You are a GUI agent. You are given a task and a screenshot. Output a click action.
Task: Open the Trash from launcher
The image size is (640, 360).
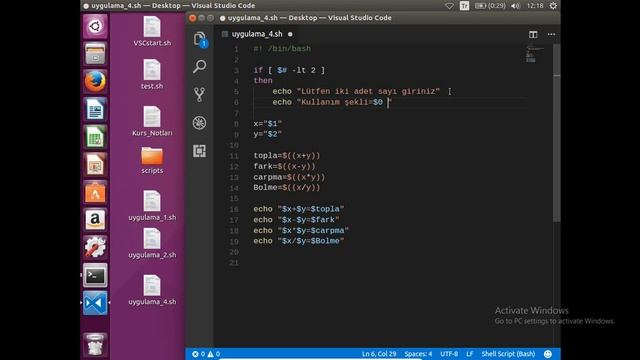(95, 344)
